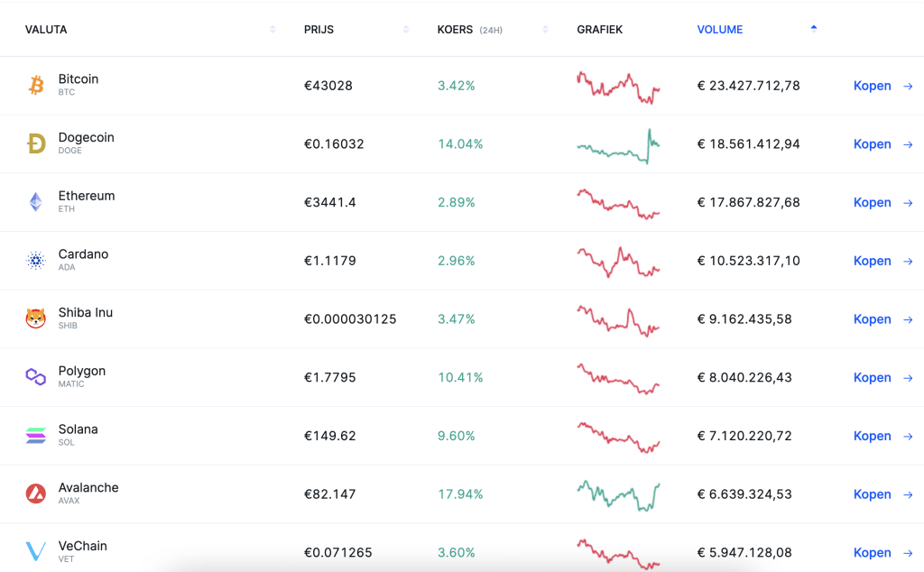924x572 pixels.
Task: Click the Solana logo icon
Action: (36, 436)
